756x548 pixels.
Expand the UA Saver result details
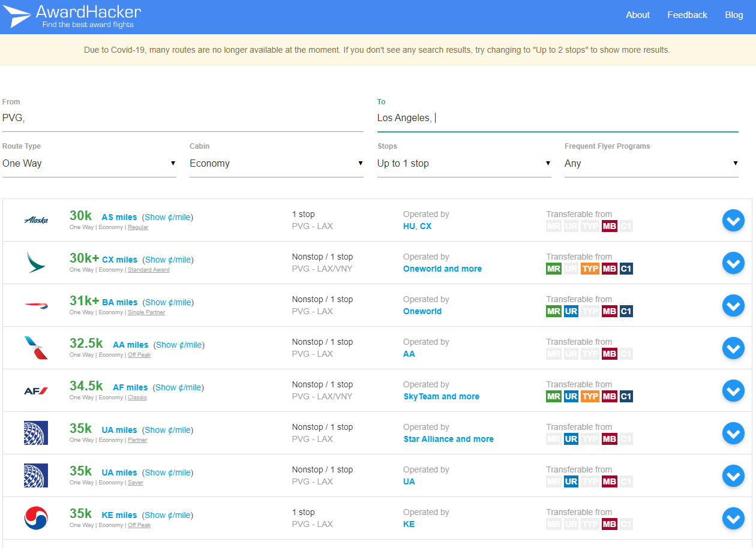[x=733, y=476]
